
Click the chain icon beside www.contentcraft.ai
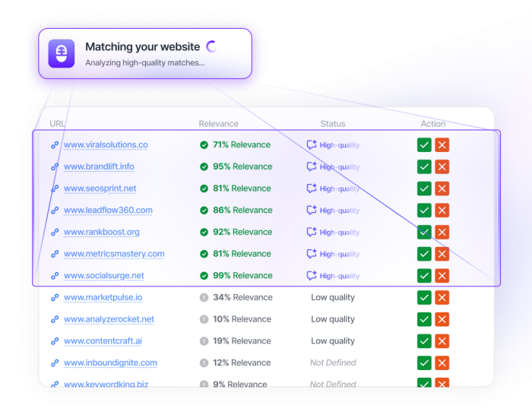coord(55,341)
